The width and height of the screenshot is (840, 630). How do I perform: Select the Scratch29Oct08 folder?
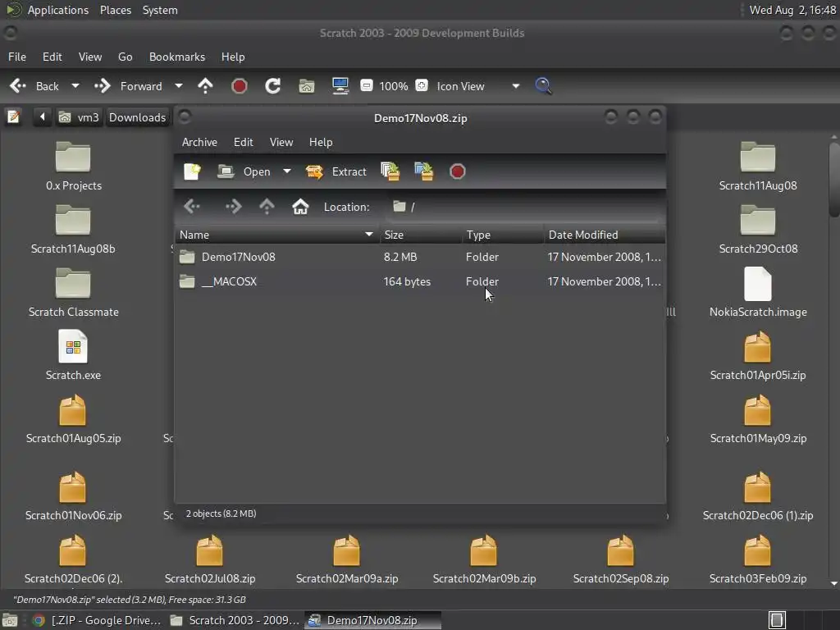coord(757,230)
